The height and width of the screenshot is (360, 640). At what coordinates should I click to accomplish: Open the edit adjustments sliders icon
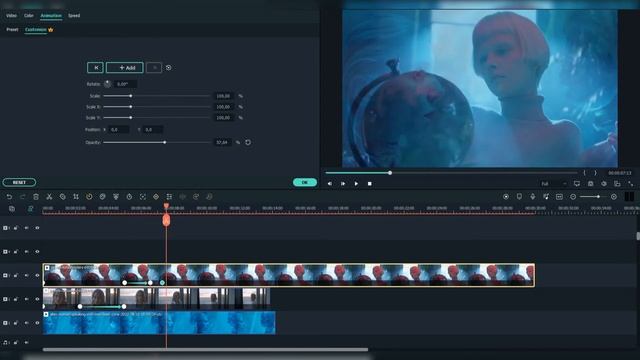[169, 197]
